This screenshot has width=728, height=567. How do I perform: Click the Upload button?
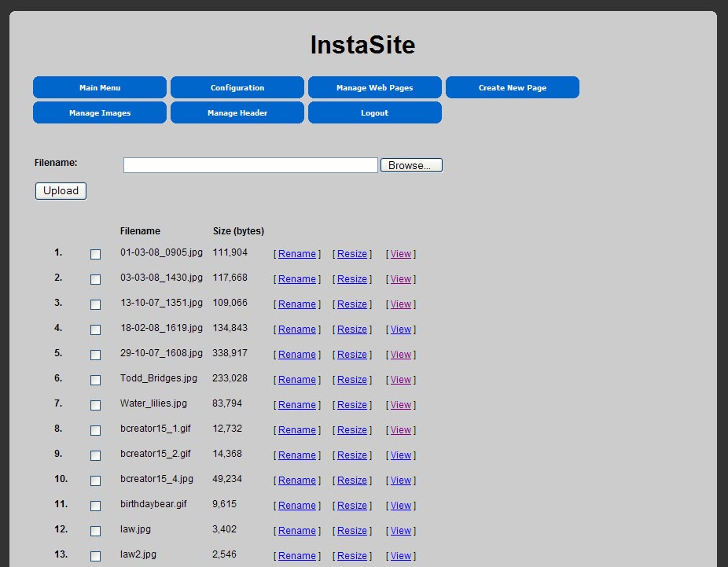coord(61,191)
